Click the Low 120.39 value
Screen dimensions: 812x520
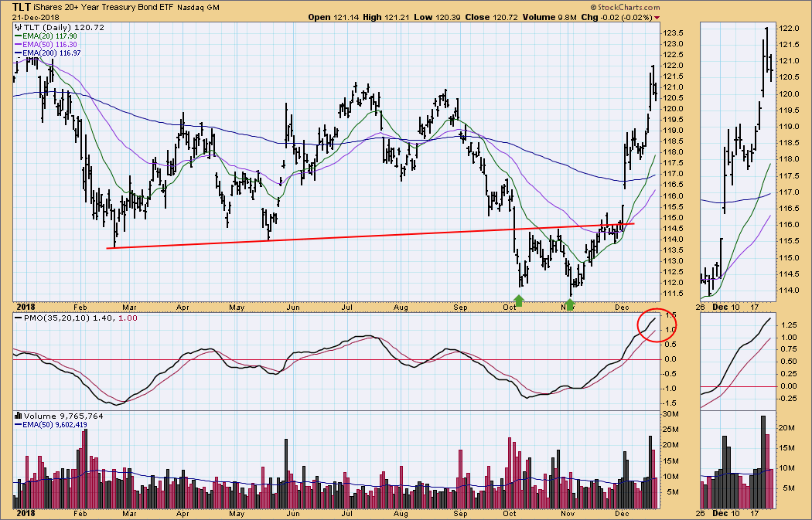pos(437,17)
